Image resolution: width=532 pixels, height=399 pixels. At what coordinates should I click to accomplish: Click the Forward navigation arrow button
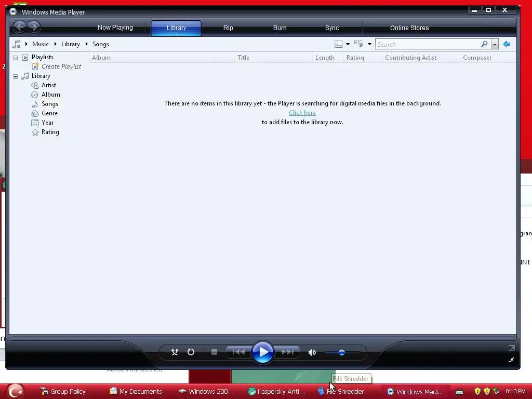pos(34,27)
